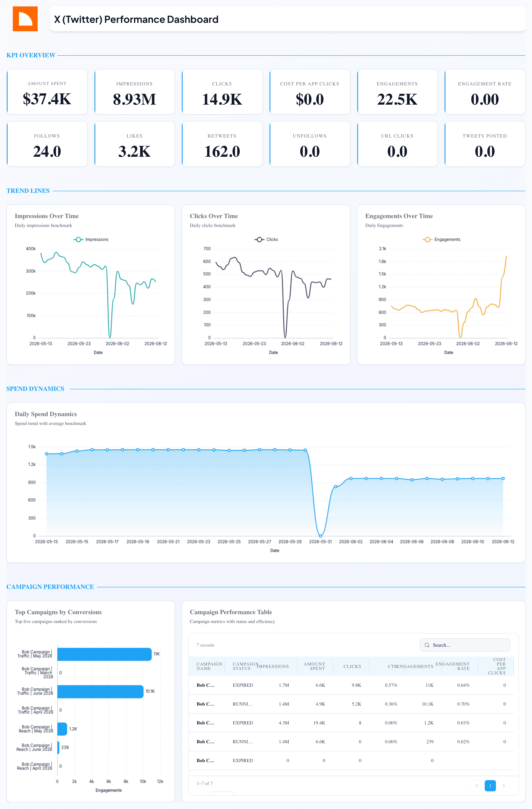Sort table by Impressions column header
Image resolution: width=532 pixels, height=809 pixels.
[x=272, y=666]
